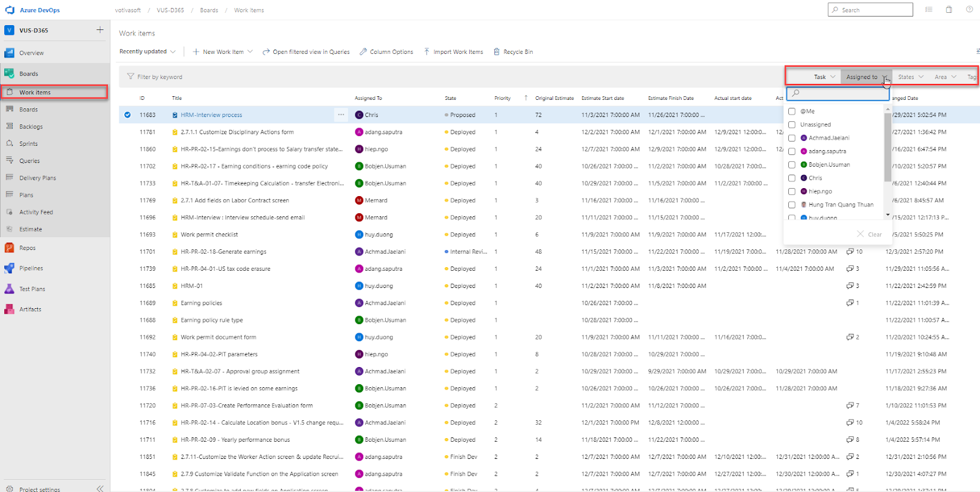Tick the Unassigned checkbox
980x492 pixels.
(792, 125)
